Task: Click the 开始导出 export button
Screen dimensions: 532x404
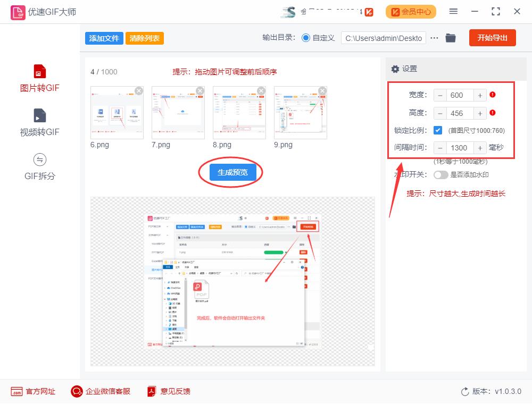Action: click(x=492, y=38)
